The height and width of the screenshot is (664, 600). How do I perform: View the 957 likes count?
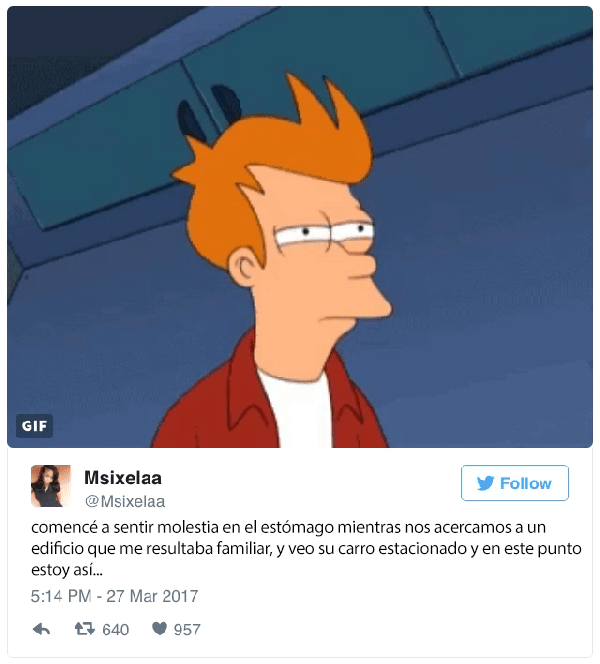pos(187,630)
